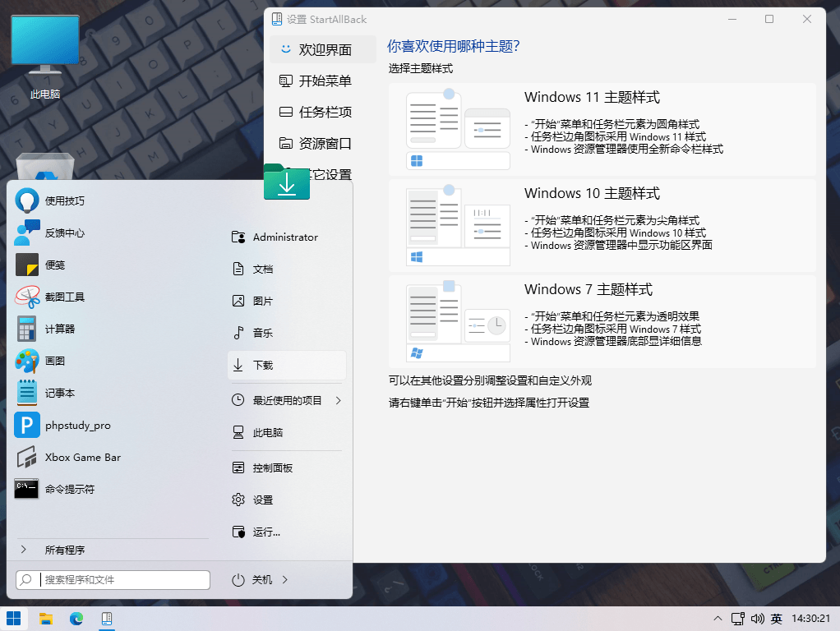Maximize the StartAllBack settings window
The width and height of the screenshot is (840, 631).
tap(769, 19)
